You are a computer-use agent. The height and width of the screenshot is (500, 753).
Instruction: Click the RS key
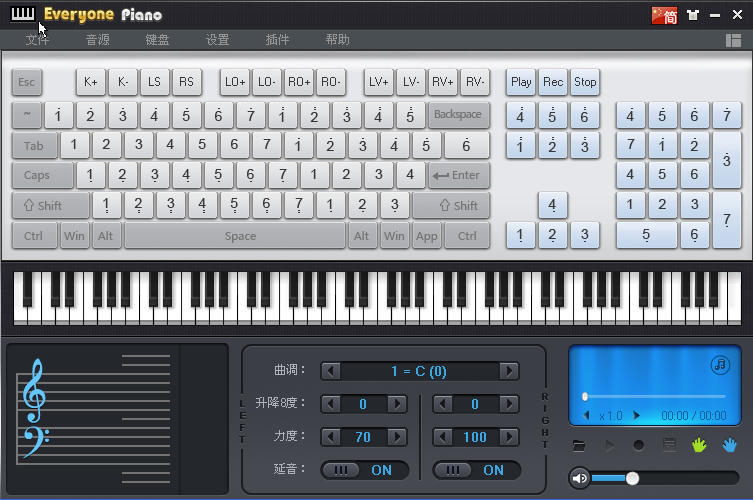(x=186, y=82)
